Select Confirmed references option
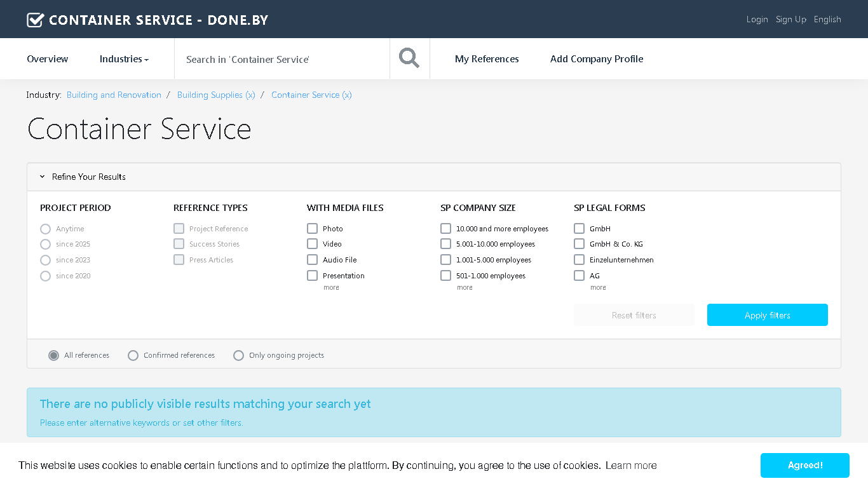The height and width of the screenshot is (488, 868). point(133,355)
